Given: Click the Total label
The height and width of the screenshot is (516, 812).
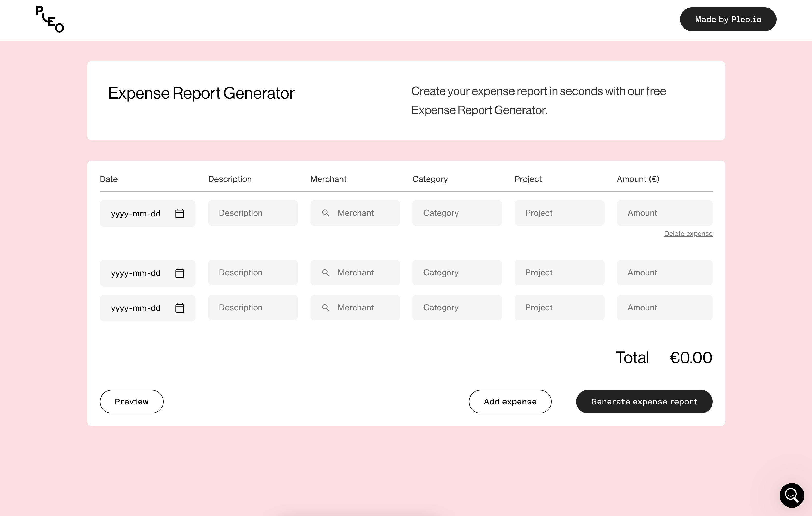Looking at the screenshot, I should point(632,358).
